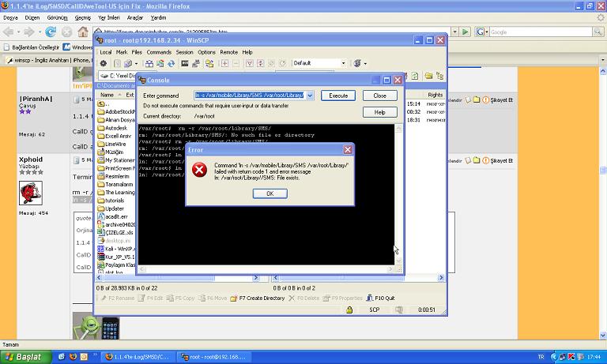Click WinSCP session globe icon
Viewport: 607px width, 364px height.
(357, 63)
